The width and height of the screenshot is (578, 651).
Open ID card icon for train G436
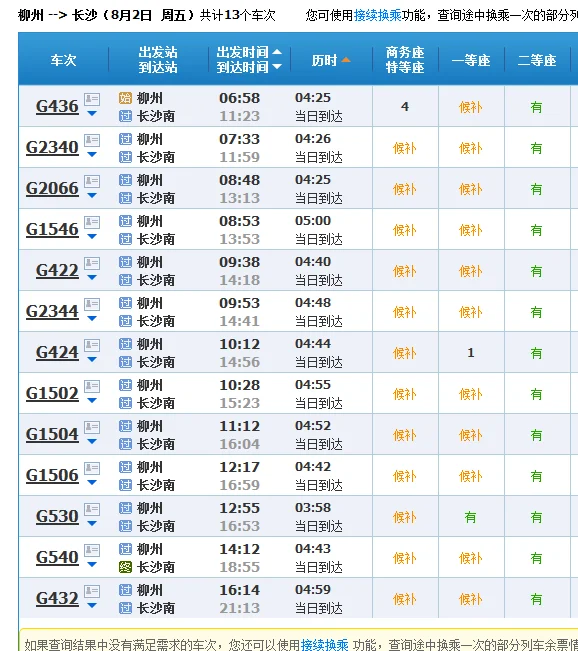(92, 99)
